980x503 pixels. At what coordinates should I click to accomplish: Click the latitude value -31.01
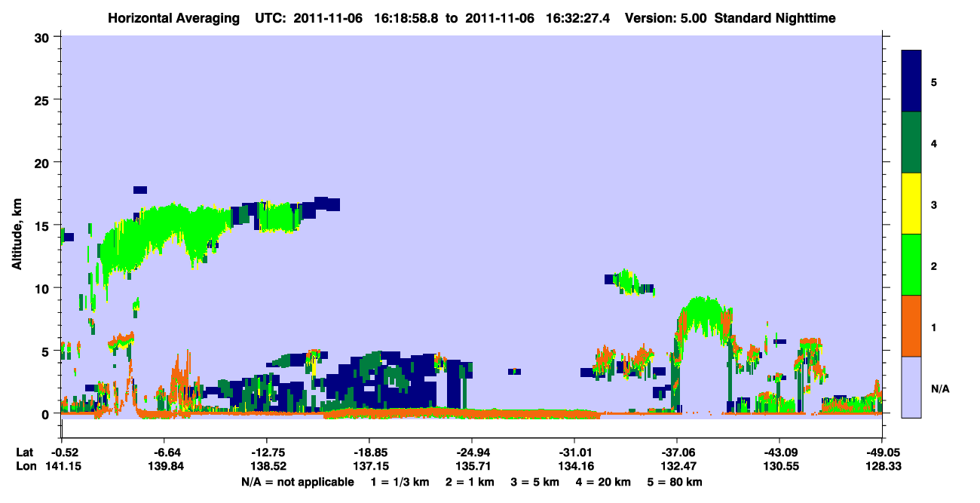[x=574, y=452]
